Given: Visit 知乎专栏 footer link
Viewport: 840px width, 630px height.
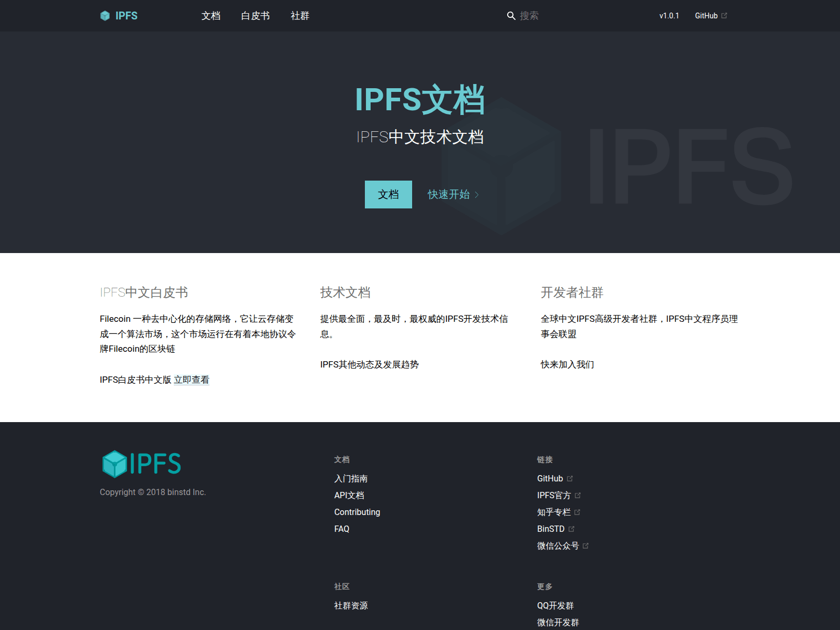Looking at the screenshot, I should (x=554, y=512).
